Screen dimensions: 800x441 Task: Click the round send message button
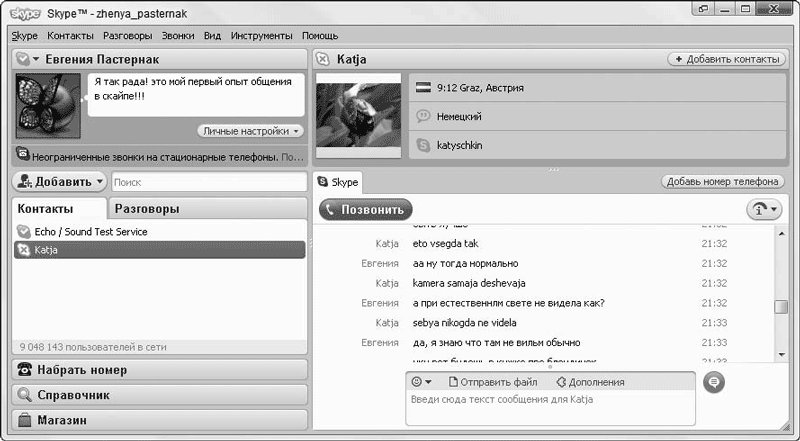[x=714, y=381]
